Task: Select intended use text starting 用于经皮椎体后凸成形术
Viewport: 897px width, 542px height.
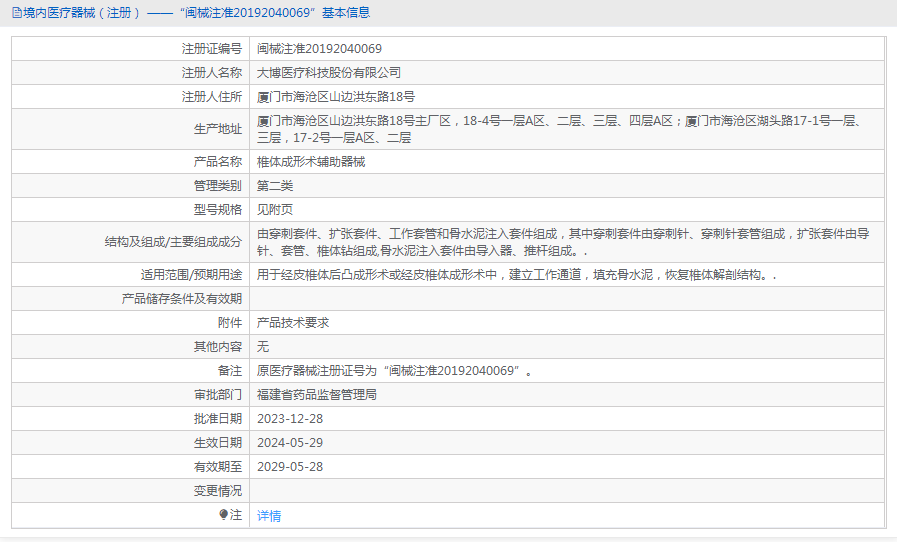Action: click(517, 275)
